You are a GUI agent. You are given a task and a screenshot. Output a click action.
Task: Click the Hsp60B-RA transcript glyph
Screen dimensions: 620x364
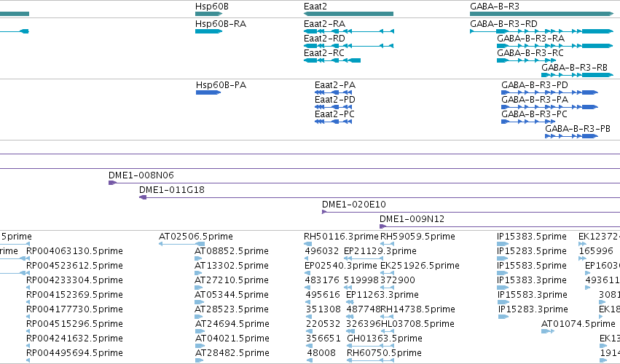[x=208, y=31]
